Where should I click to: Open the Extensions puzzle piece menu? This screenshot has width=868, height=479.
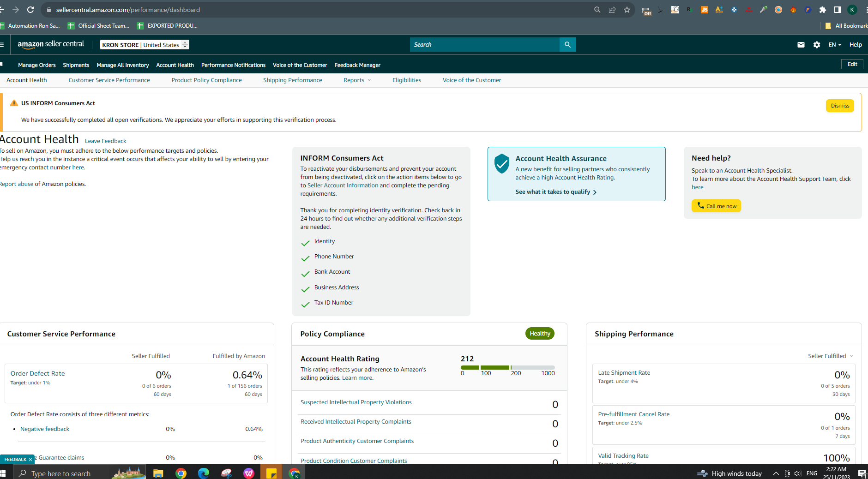coord(822,10)
